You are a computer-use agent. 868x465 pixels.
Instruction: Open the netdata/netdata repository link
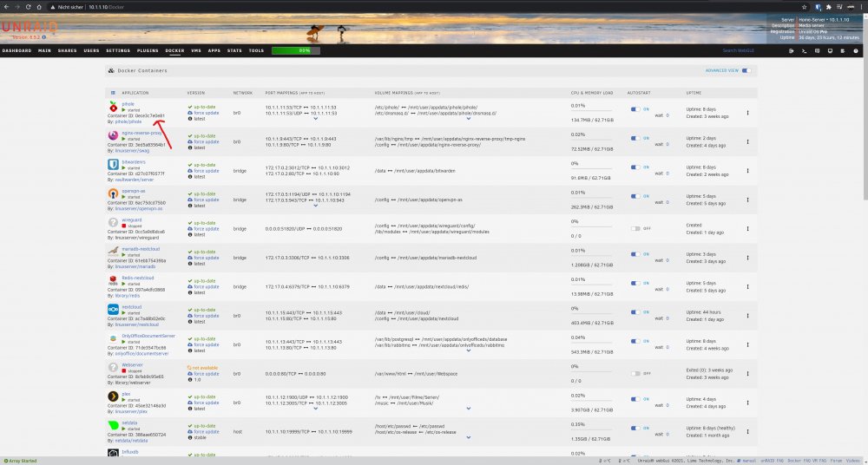click(x=131, y=441)
